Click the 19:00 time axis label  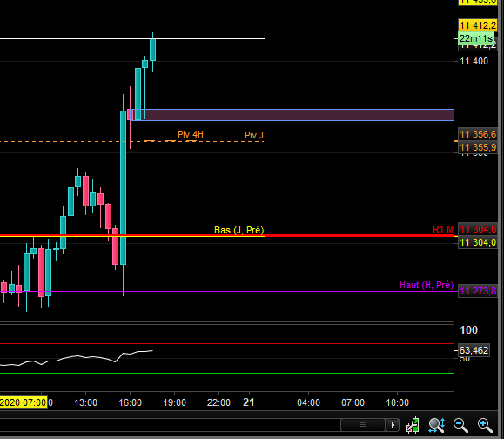click(x=175, y=402)
